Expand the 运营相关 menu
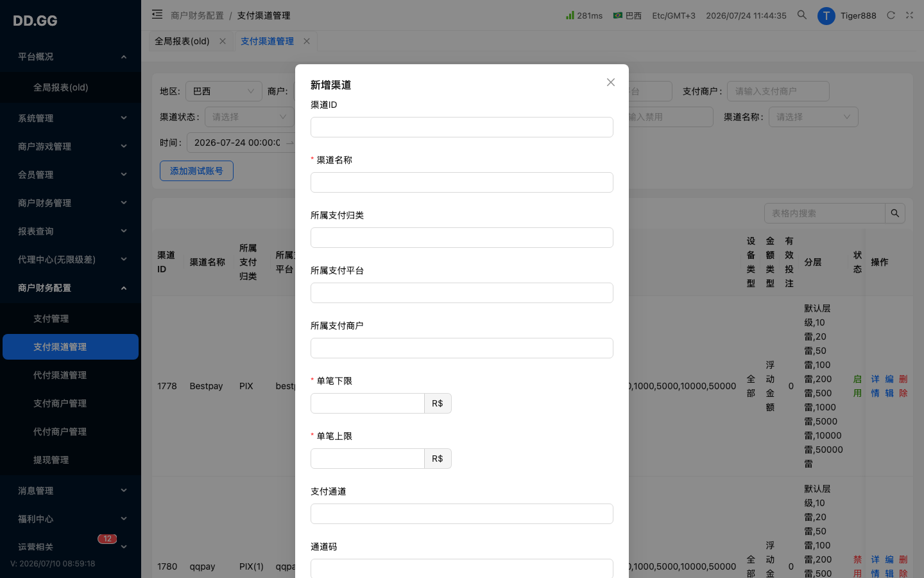The image size is (924, 578). 71,547
